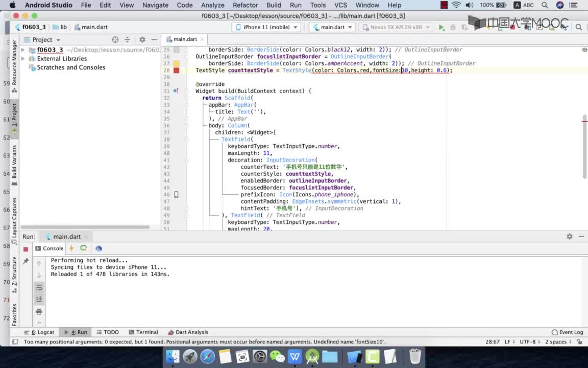Click the inspection eye icon in editor corner
This screenshot has height=368, width=588.
point(584,50)
